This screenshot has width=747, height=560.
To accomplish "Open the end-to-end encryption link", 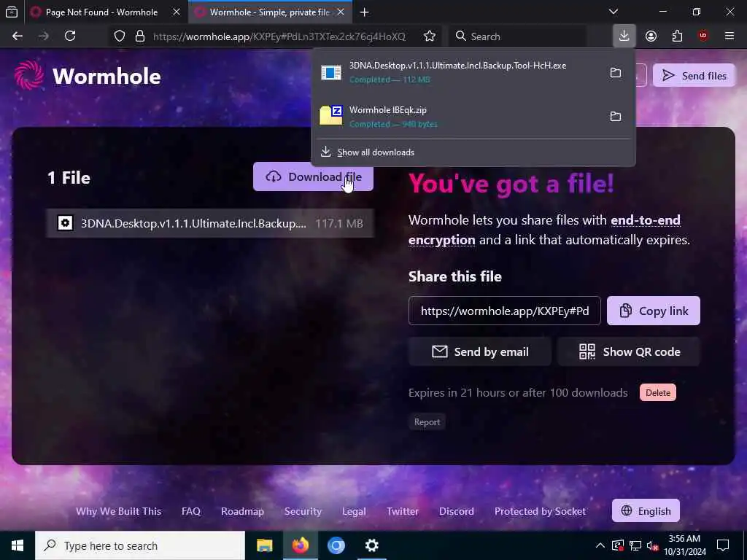I will point(544,230).
